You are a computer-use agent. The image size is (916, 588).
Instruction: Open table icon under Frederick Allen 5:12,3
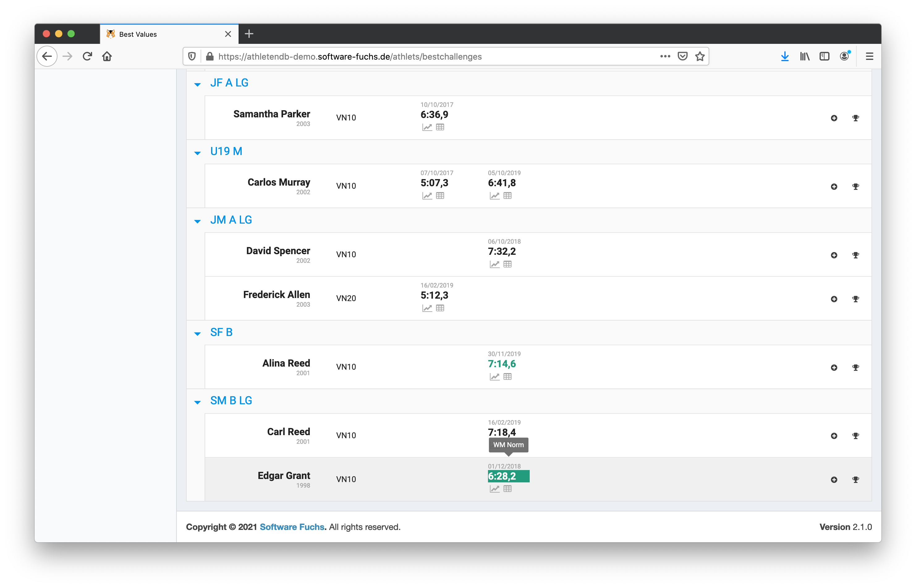[x=440, y=308]
